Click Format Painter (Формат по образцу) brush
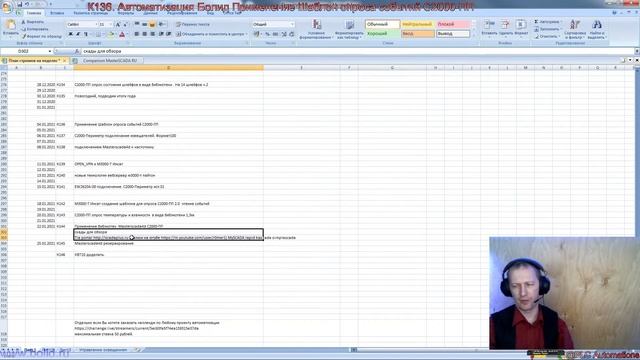Image resolution: width=640 pixels, height=360 pixels. click(41, 36)
